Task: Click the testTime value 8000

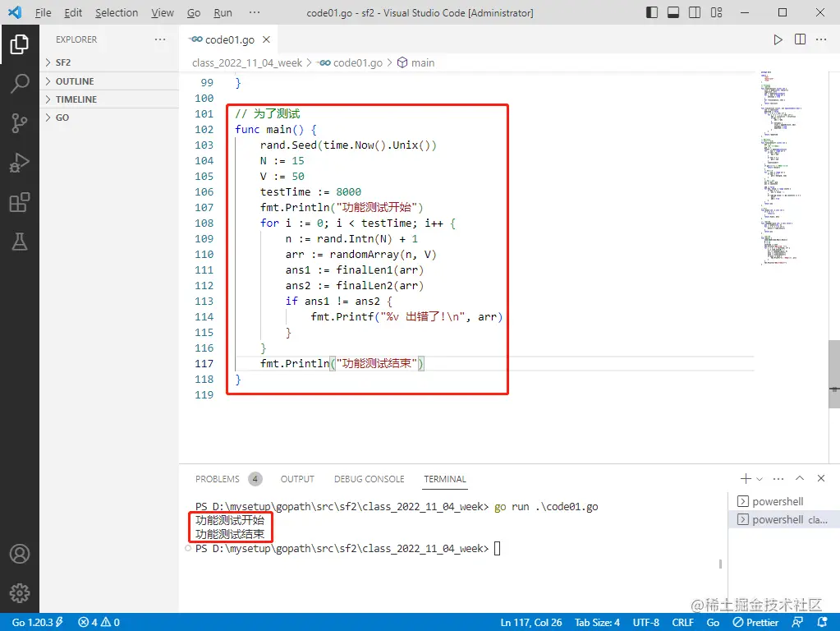Action: coord(348,192)
